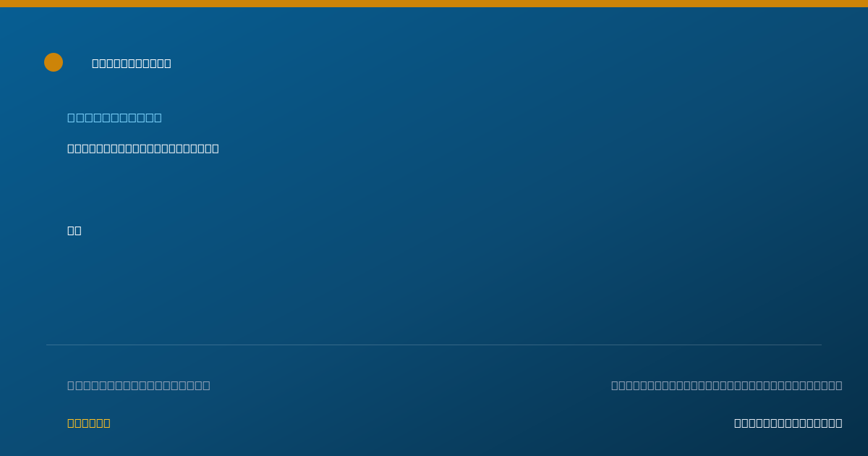Choose the header label next to the orange dot

click(x=132, y=63)
